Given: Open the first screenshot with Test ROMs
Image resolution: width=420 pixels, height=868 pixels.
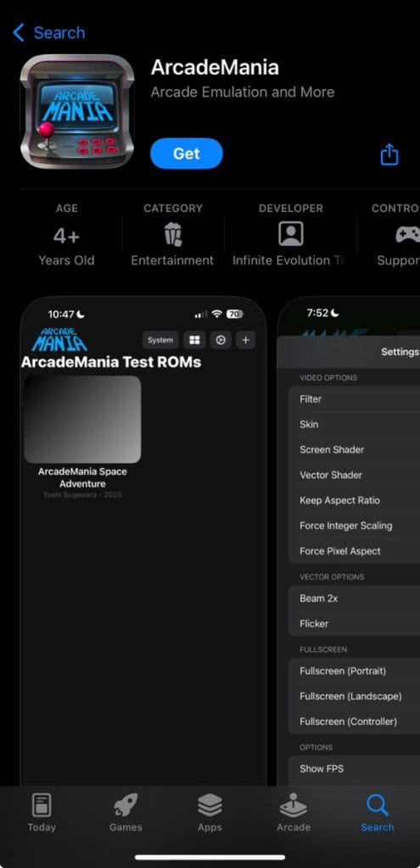Looking at the screenshot, I should click(x=143, y=542).
